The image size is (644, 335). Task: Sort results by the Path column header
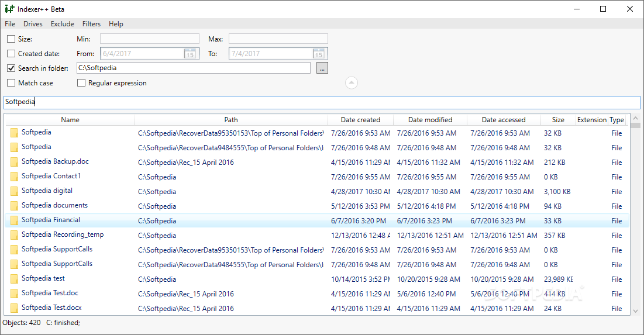coord(231,119)
